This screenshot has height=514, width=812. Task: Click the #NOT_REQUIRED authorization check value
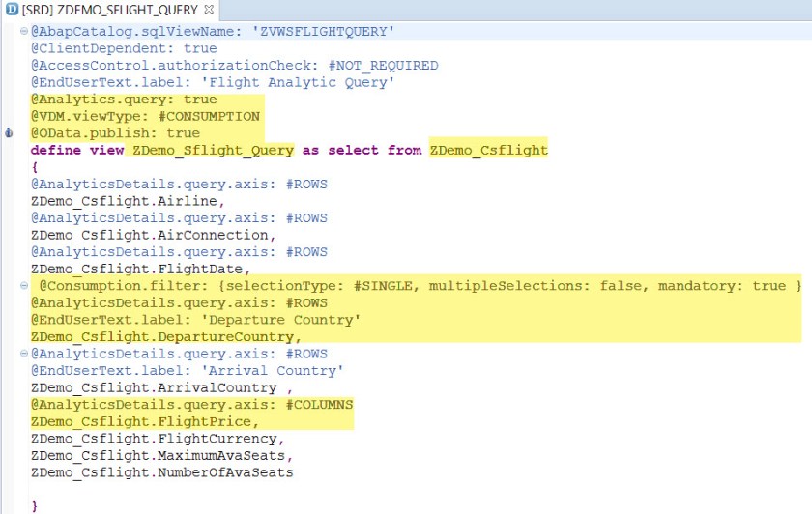click(383, 66)
